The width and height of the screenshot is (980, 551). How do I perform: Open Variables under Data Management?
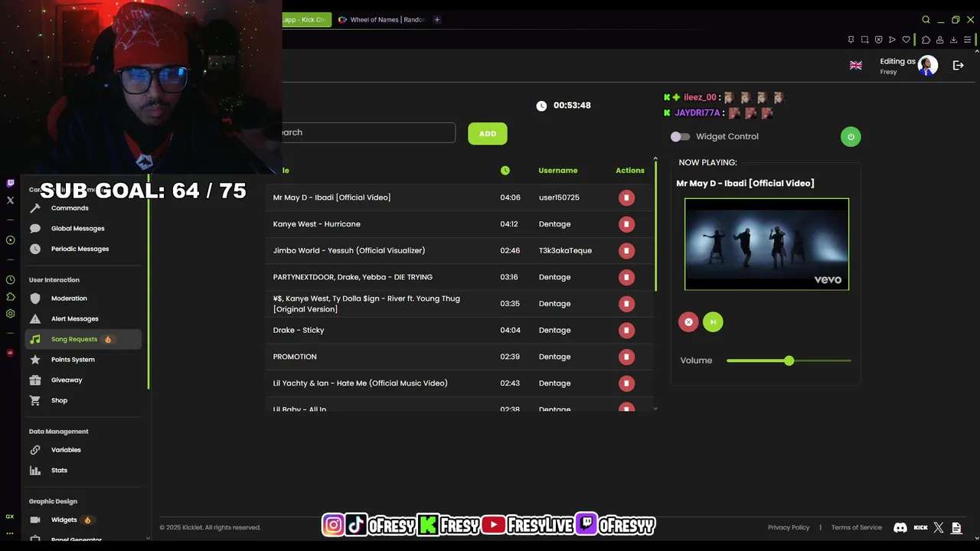66,450
